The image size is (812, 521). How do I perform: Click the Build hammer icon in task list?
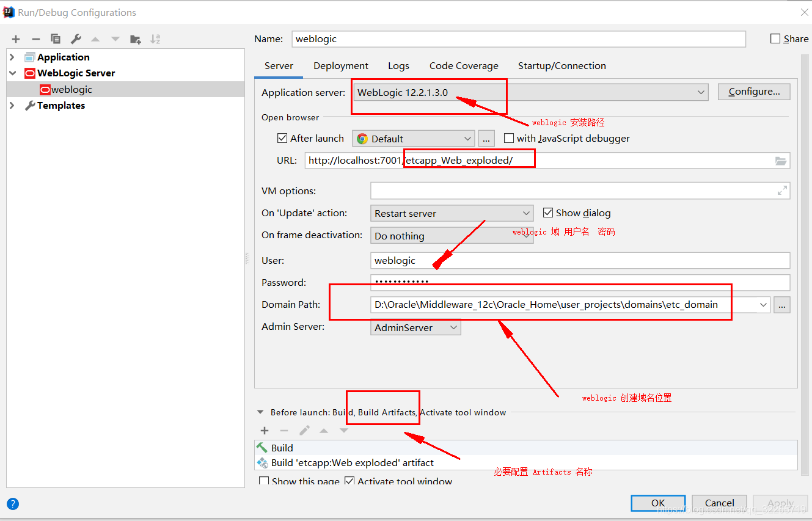[x=262, y=448]
